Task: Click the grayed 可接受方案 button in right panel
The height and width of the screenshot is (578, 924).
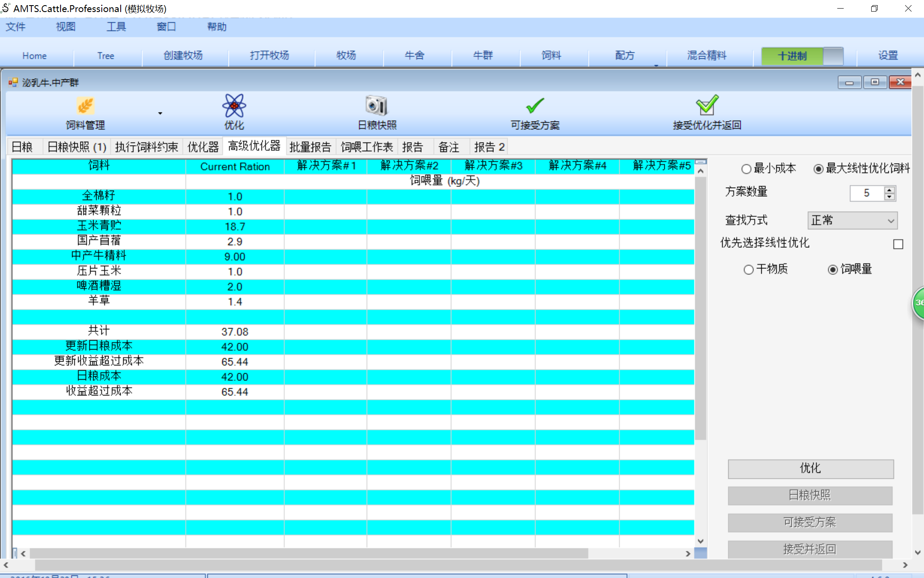Action: [x=810, y=523]
